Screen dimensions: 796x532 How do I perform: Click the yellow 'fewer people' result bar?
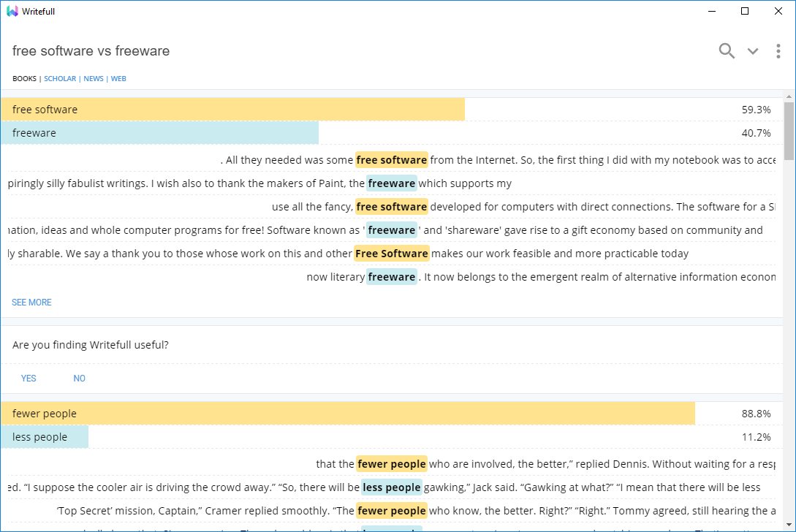point(348,413)
